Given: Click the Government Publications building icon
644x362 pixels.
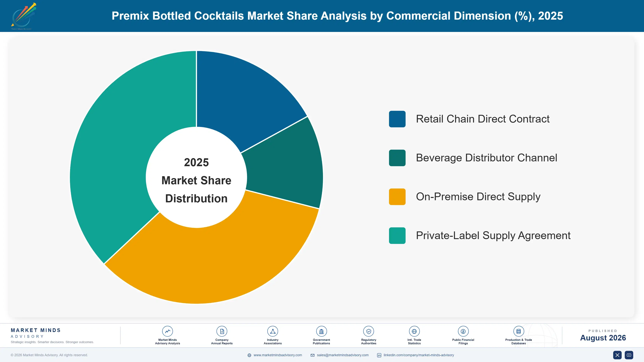Looking at the screenshot, I should pos(321,331).
